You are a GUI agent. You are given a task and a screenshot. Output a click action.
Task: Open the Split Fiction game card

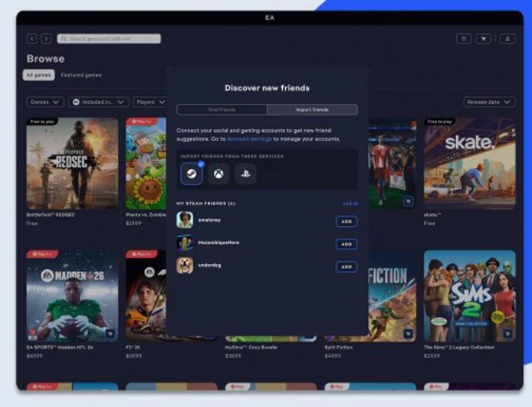[392, 296]
